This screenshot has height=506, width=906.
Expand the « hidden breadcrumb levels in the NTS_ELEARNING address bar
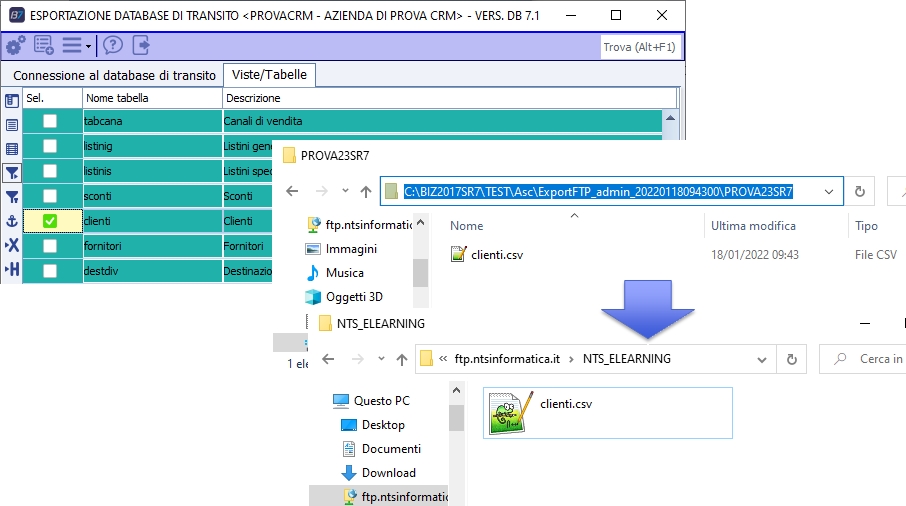click(443, 359)
